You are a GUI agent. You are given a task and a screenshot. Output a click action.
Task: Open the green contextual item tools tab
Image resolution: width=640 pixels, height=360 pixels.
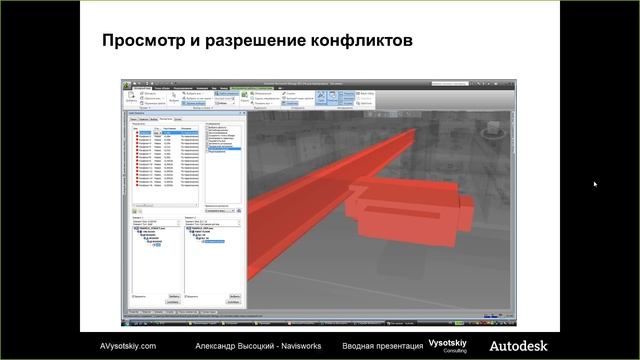pyautogui.click(x=252, y=88)
